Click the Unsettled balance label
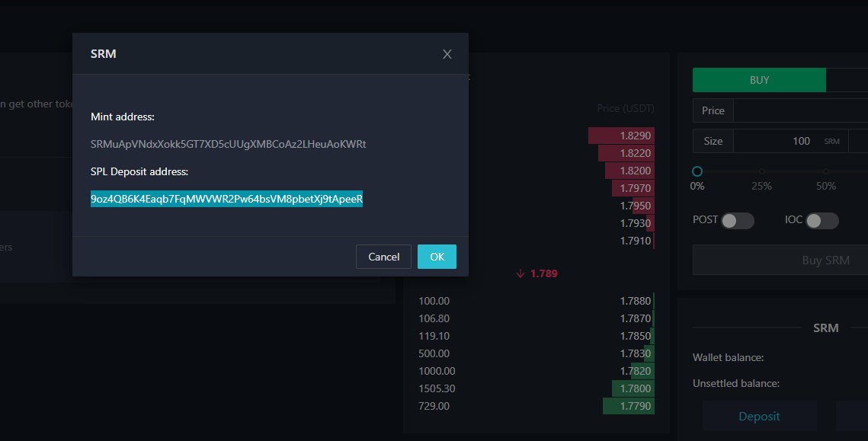The image size is (868, 441). [735, 383]
